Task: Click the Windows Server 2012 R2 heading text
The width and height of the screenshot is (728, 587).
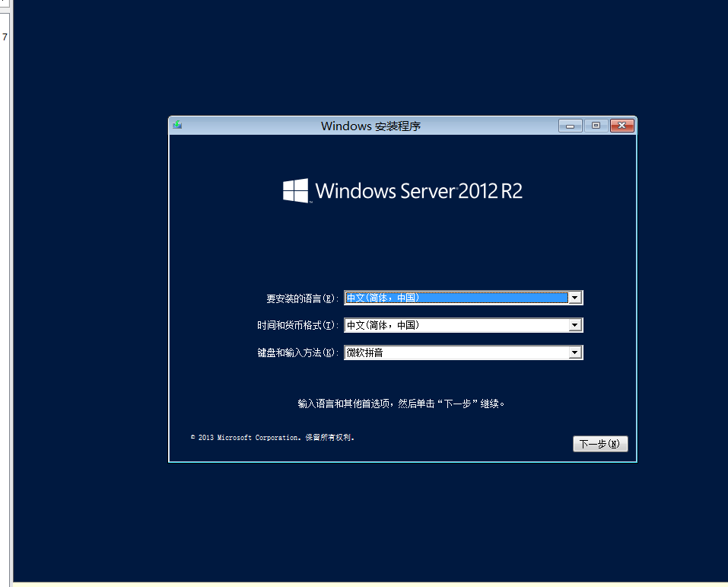Action: point(419,191)
